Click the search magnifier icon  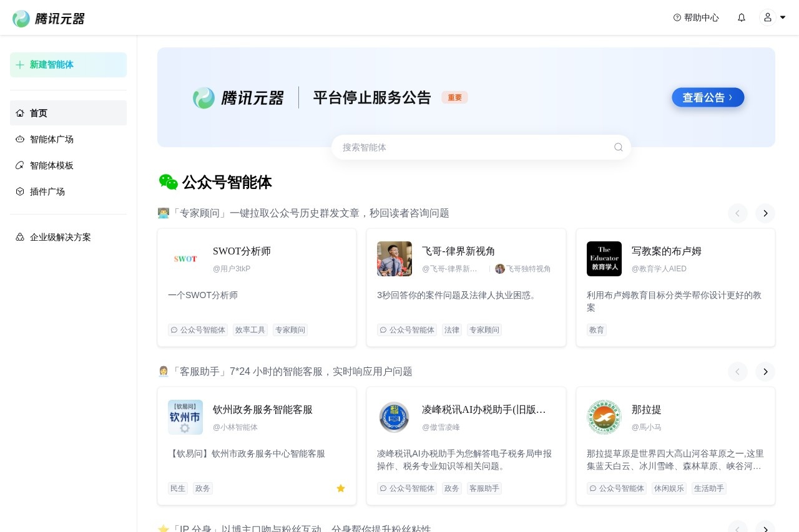point(619,147)
